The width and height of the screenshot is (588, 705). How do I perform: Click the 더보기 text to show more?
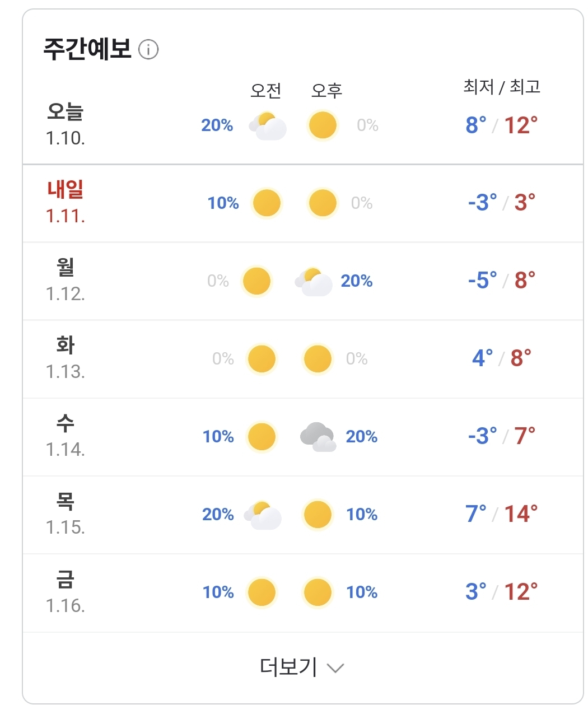pyautogui.click(x=288, y=667)
